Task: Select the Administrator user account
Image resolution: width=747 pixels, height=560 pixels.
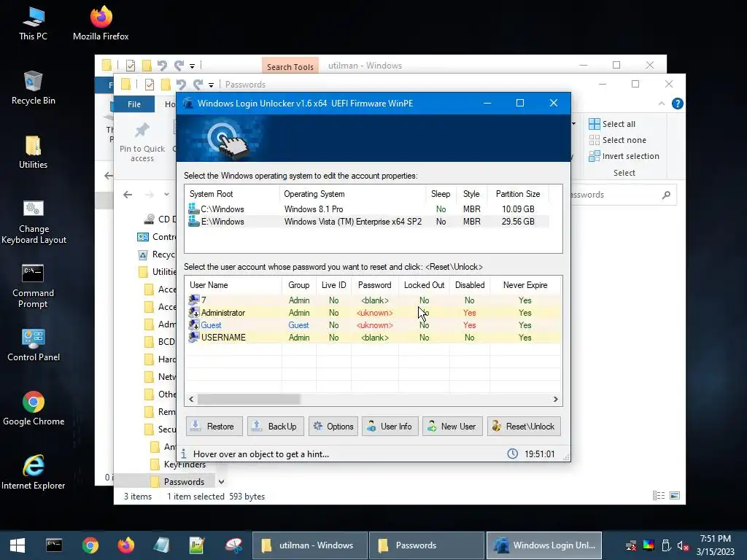Action: [x=373, y=312]
